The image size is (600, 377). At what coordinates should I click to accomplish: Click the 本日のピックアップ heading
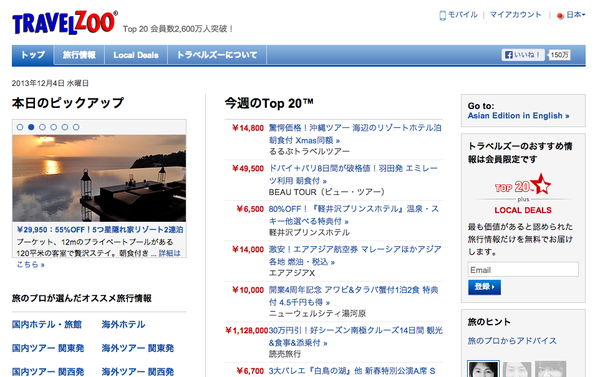(x=68, y=103)
